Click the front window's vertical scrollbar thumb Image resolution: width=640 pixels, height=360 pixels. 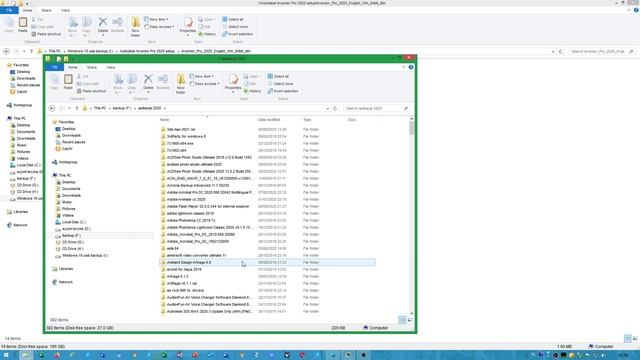(411, 128)
